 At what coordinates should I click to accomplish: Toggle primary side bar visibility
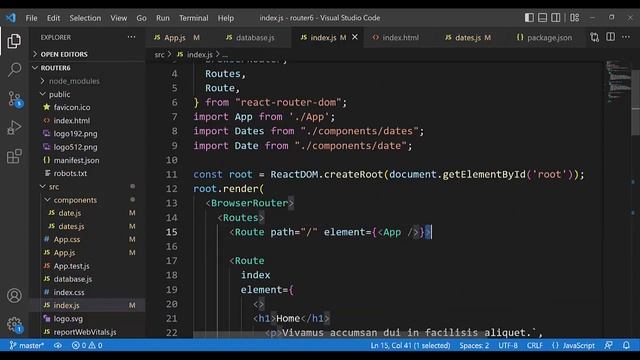[529, 18]
